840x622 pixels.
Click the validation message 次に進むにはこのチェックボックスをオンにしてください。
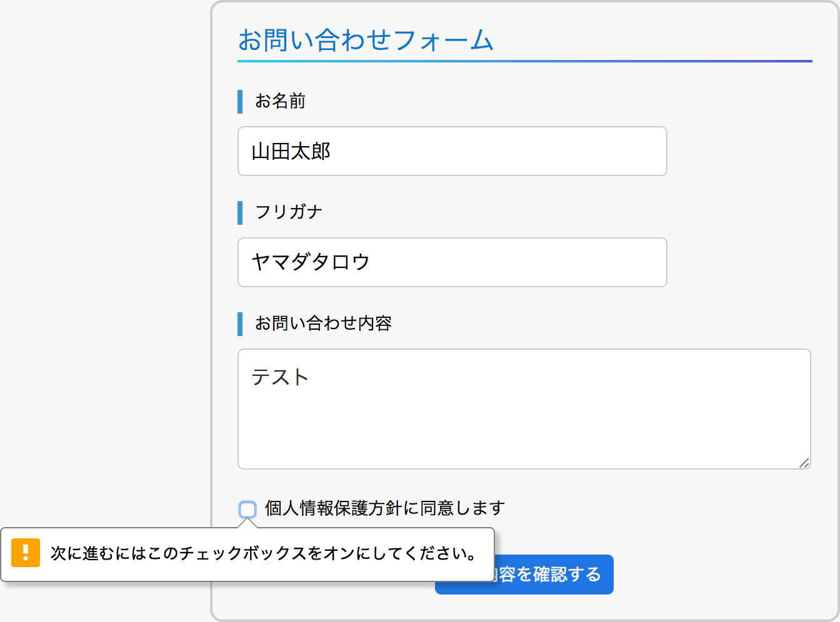click(x=264, y=553)
